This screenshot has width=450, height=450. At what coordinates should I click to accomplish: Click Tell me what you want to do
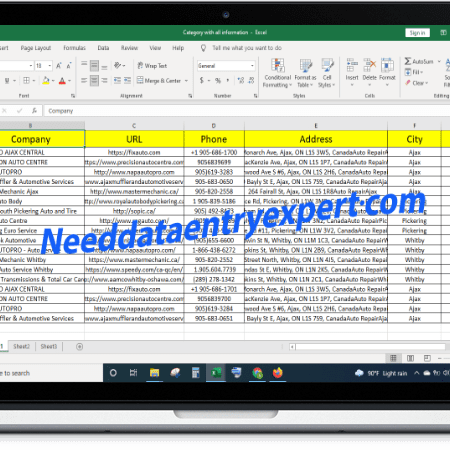coord(247,48)
